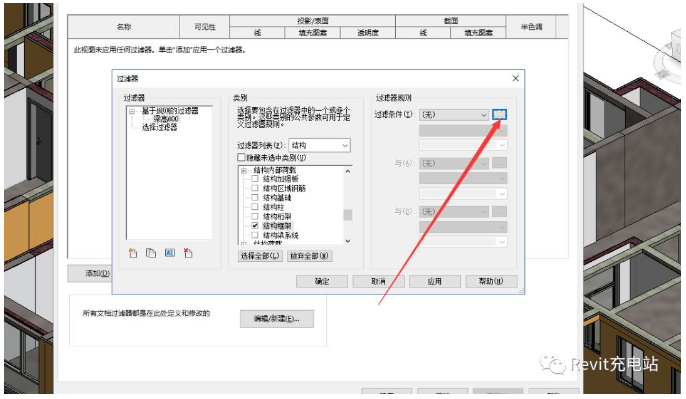The width and height of the screenshot is (686, 399).
Task: Click the 取消 button
Action: (x=378, y=281)
